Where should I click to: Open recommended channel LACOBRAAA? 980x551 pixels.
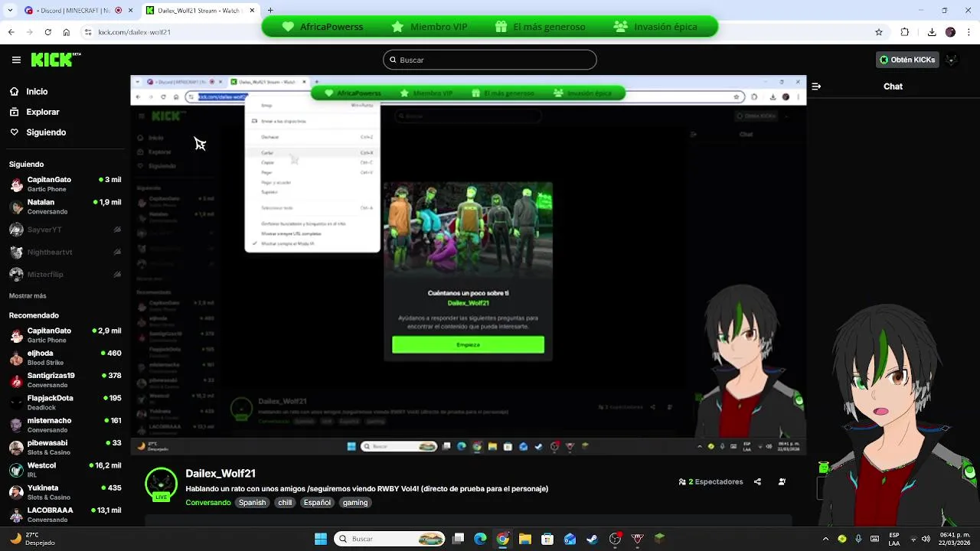point(65,514)
